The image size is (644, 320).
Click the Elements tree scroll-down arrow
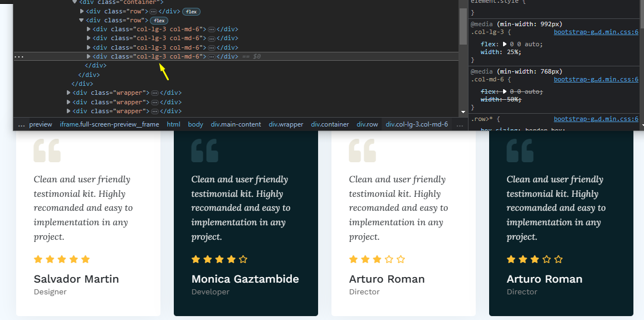point(463,111)
